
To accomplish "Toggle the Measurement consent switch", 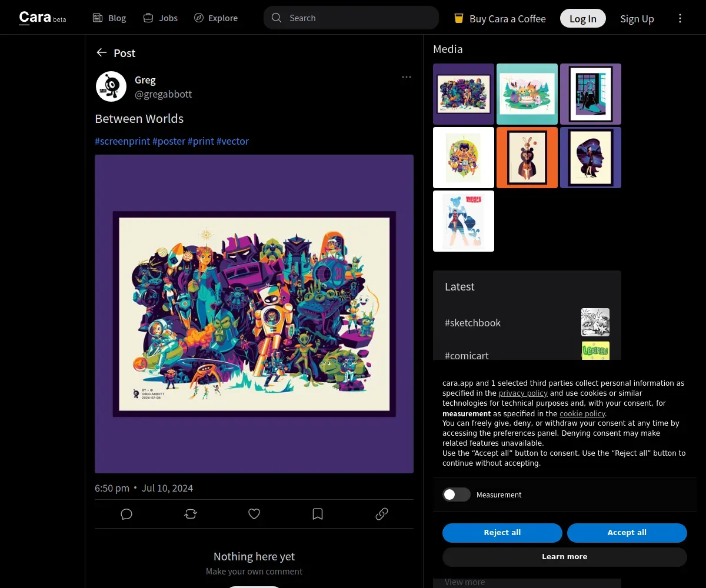I will (457, 495).
